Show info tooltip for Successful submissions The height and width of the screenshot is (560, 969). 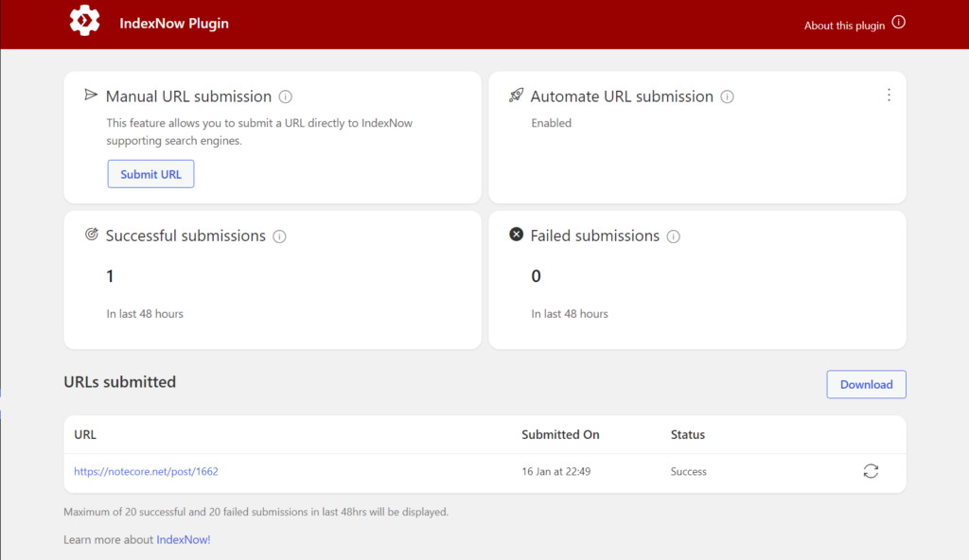point(279,236)
